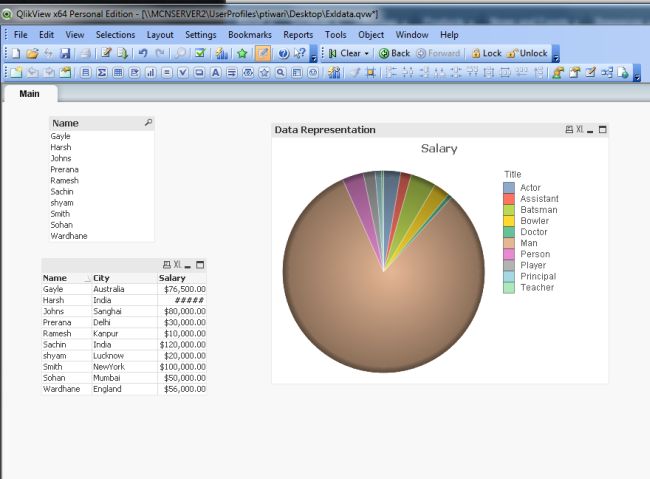Open the Bookmarks menu
Viewport: 650px width, 479px height.
point(250,35)
